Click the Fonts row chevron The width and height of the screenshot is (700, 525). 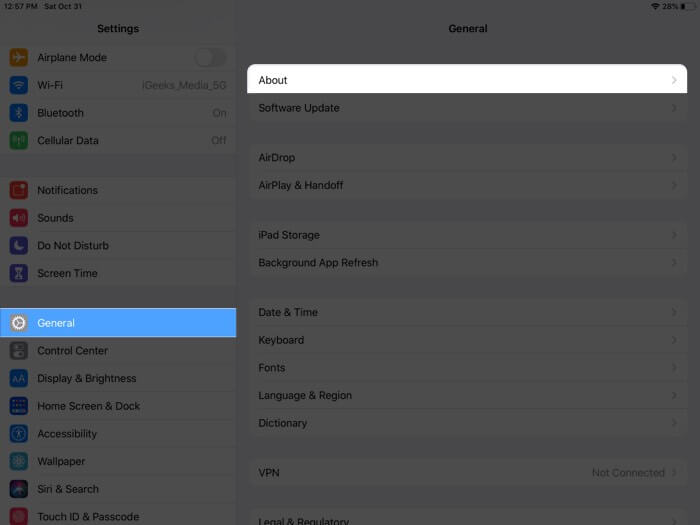(x=674, y=367)
